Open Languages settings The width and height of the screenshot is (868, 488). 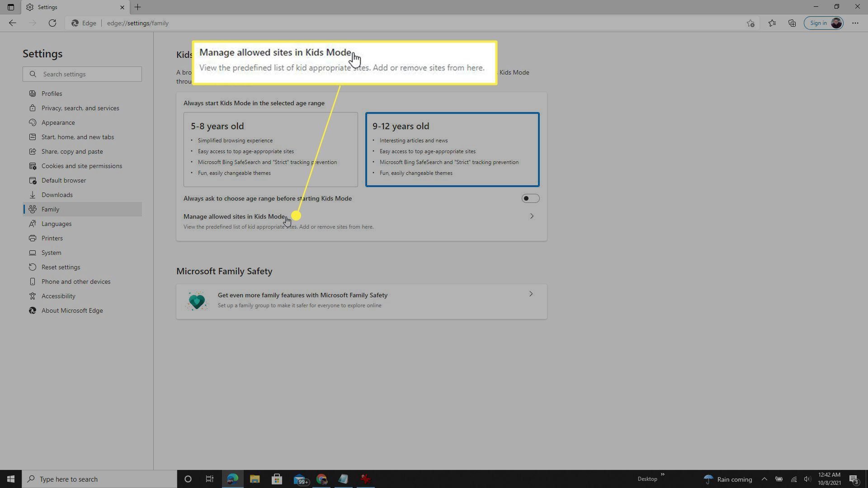82,224
